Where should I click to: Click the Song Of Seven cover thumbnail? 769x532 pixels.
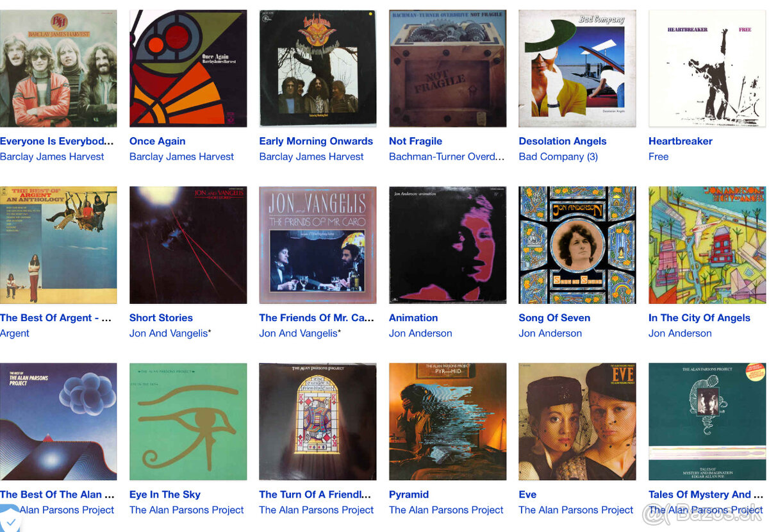pos(577,245)
